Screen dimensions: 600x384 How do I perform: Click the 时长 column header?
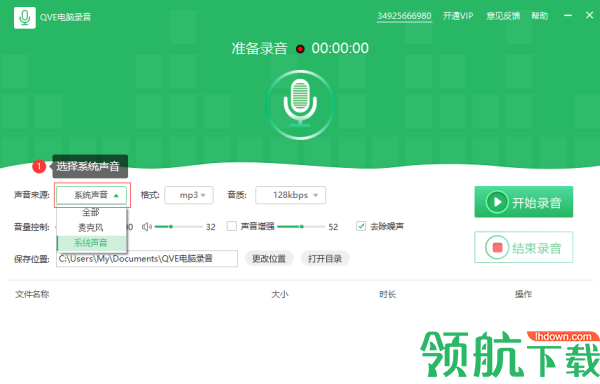click(x=387, y=294)
